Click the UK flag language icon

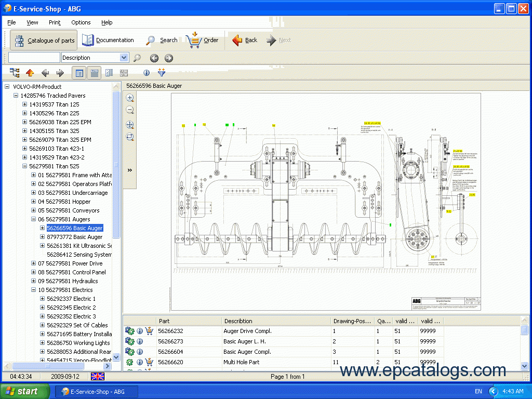98,376
